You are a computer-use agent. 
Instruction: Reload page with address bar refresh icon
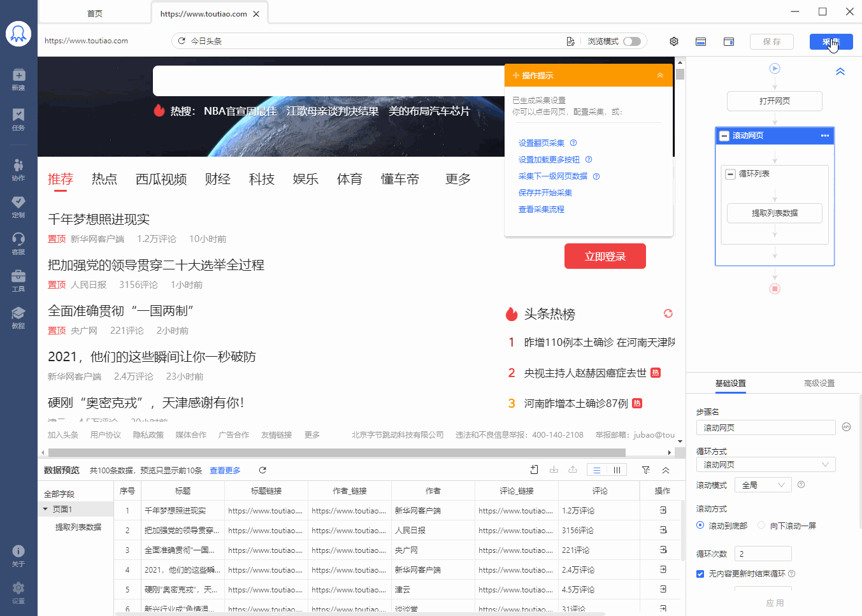pyautogui.click(x=182, y=41)
